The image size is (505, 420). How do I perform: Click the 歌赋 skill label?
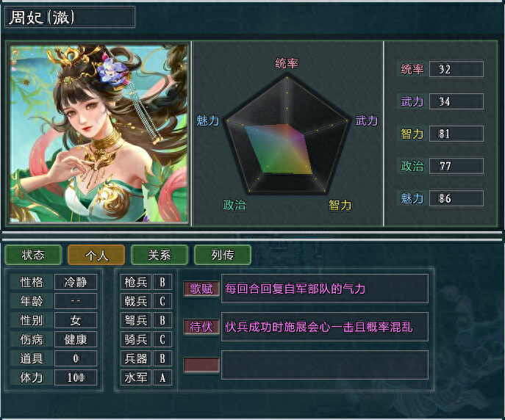201,289
